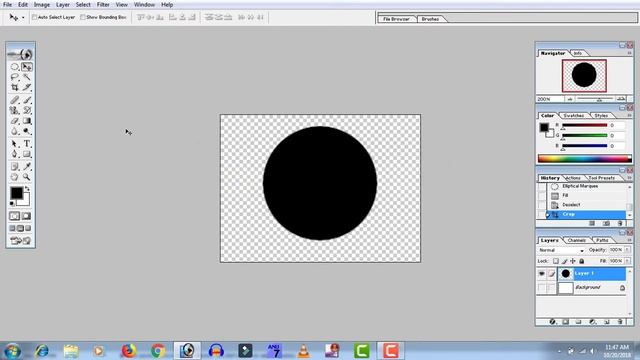Click the color spectrum ramp in Color panel

click(584, 159)
